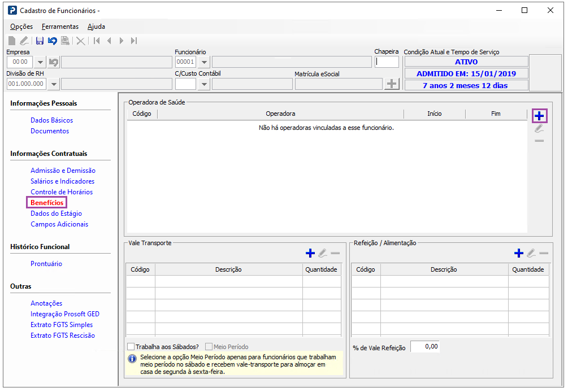
Task: Click the Undo arrow toolbar icon
Action: point(53,41)
